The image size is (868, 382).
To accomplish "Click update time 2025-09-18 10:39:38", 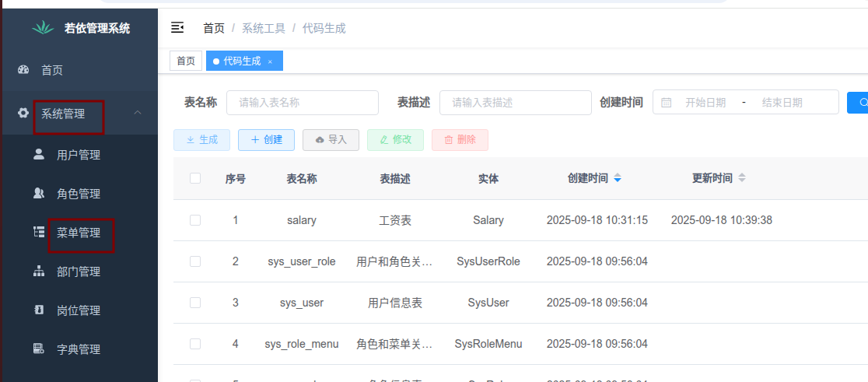I will (x=721, y=220).
